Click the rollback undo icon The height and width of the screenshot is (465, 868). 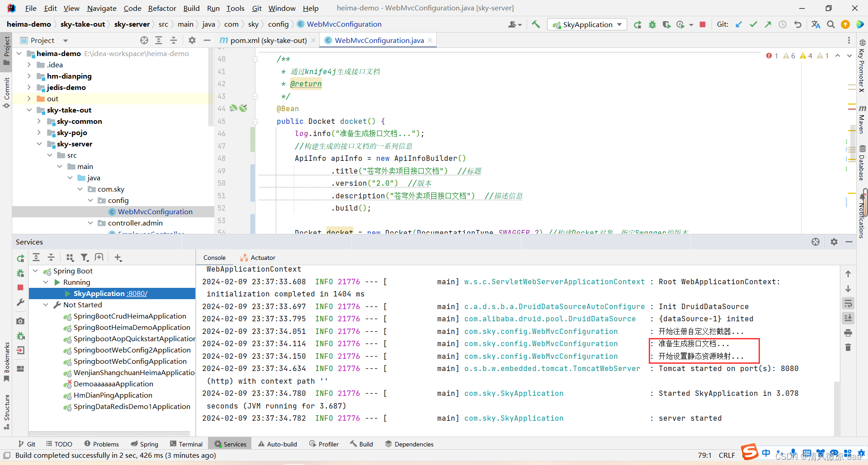coord(797,24)
